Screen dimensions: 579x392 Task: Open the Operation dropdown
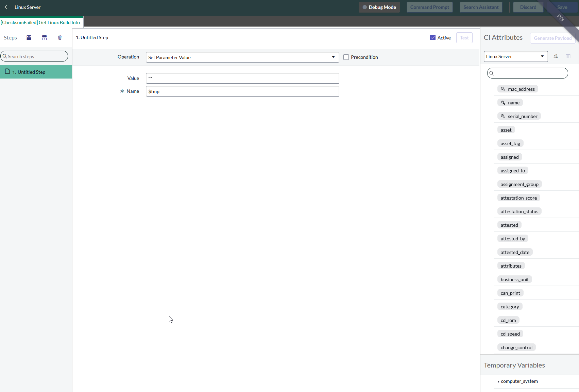(242, 57)
